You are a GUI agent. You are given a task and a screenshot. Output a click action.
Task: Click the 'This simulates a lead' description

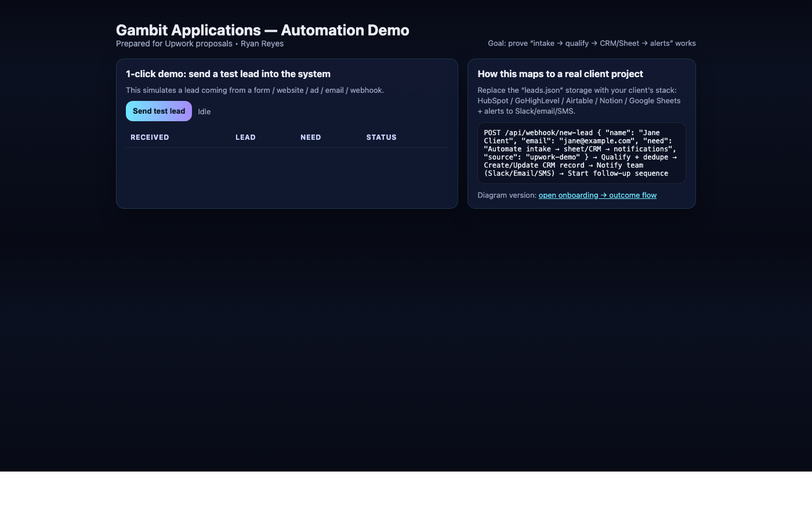pos(255,90)
